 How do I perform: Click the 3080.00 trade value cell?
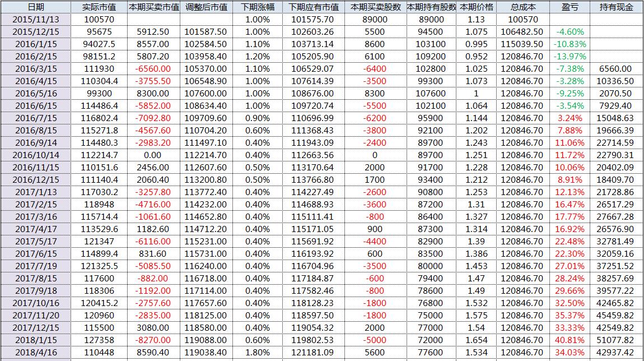point(153,328)
